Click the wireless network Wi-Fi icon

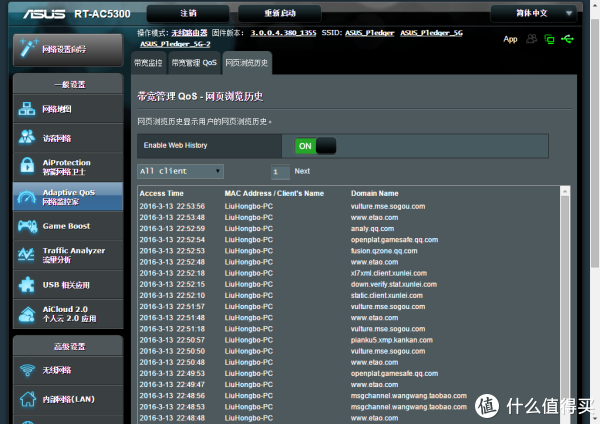coord(27,370)
